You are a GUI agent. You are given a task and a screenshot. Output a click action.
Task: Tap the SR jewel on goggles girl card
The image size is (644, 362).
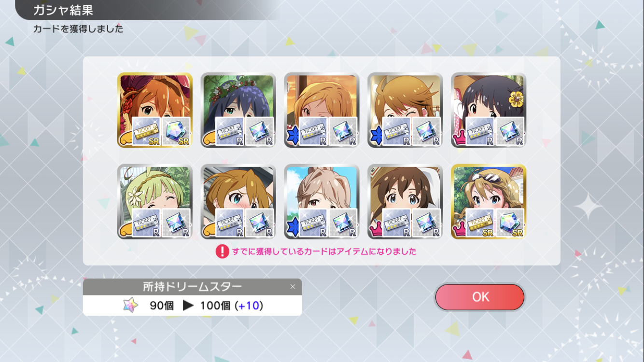point(510,223)
